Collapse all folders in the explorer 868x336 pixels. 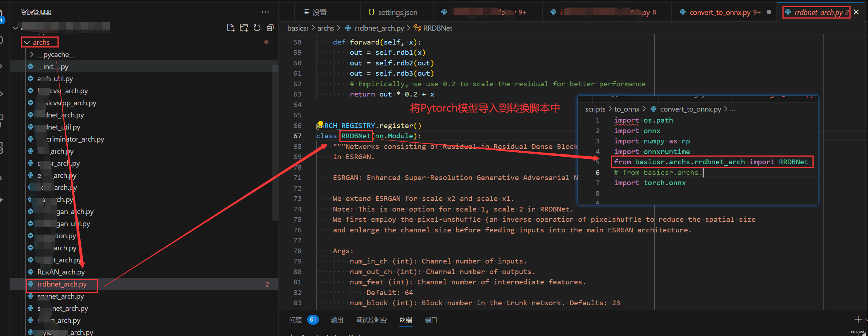(270, 28)
